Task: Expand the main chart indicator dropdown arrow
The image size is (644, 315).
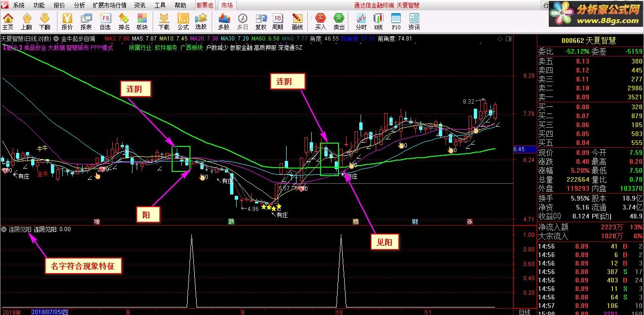Action: pos(57,39)
